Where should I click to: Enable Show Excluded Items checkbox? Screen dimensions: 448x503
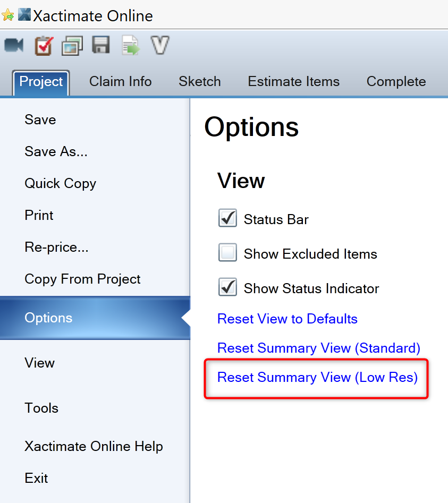point(227,252)
